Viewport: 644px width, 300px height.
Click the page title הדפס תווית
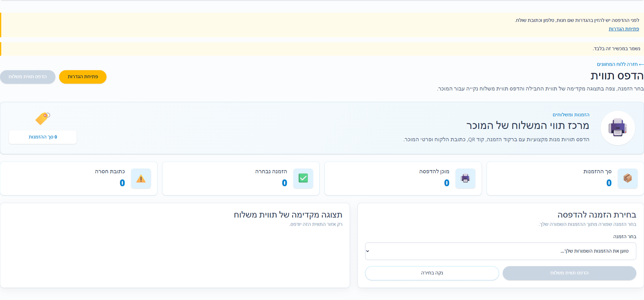[x=617, y=76]
